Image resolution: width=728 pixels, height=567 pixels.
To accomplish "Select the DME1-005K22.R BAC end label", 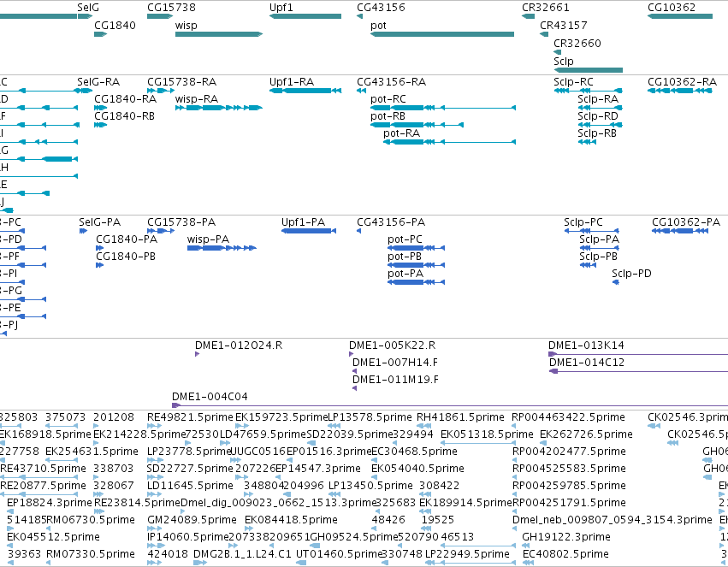I will point(393,346).
